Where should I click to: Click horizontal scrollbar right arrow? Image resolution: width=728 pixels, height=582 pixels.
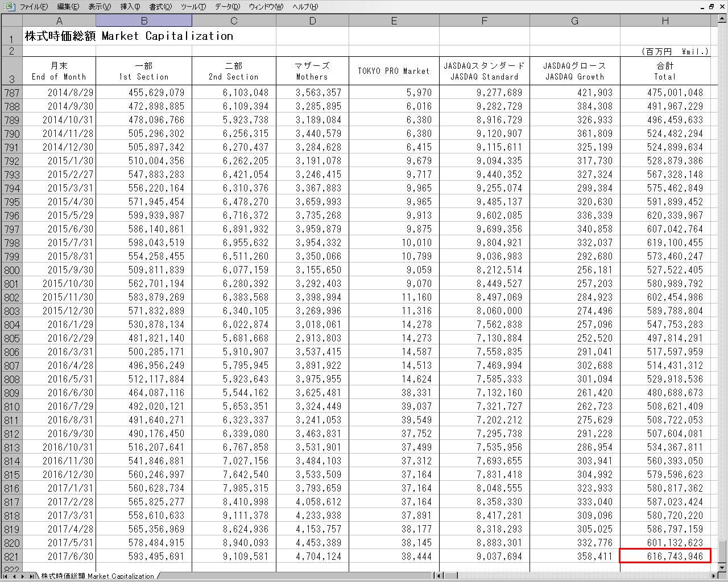tap(714, 576)
